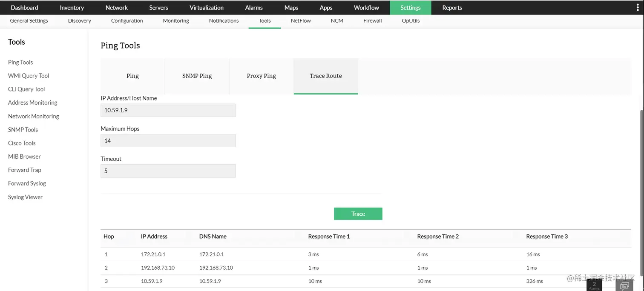Open the Syslog Viewer
Image resolution: width=644 pixels, height=291 pixels.
coord(25,197)
